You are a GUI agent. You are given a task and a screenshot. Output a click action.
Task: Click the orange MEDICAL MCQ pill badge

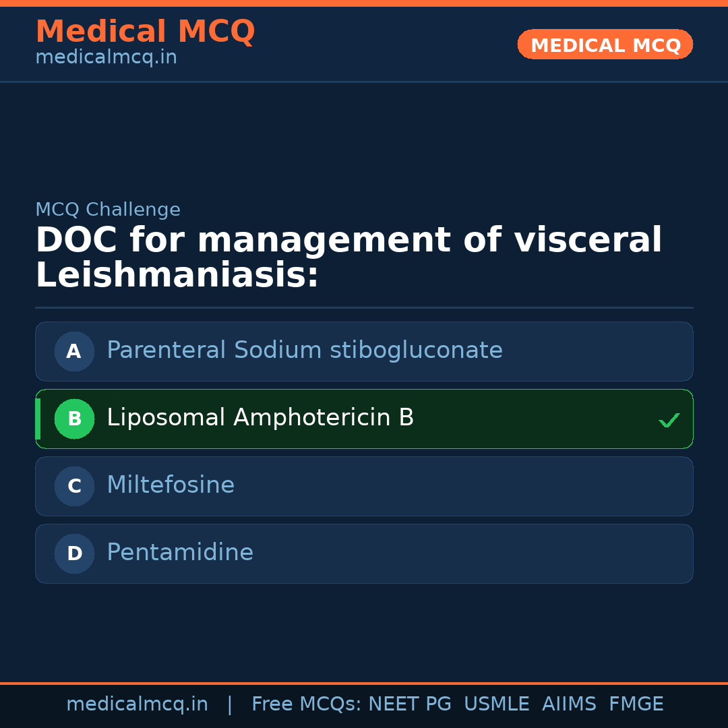pyautogui.click(x=605, y=44)
